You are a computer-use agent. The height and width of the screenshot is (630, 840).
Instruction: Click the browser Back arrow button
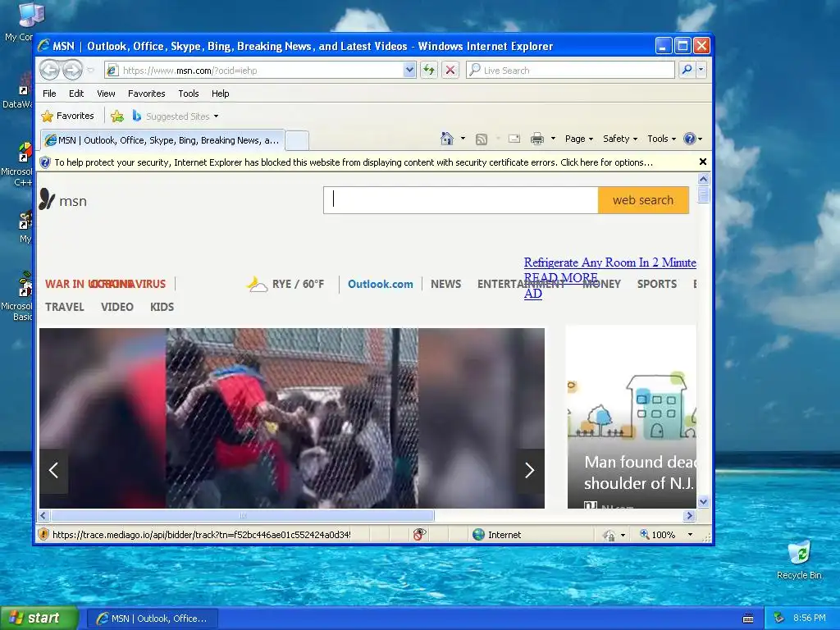50,70
